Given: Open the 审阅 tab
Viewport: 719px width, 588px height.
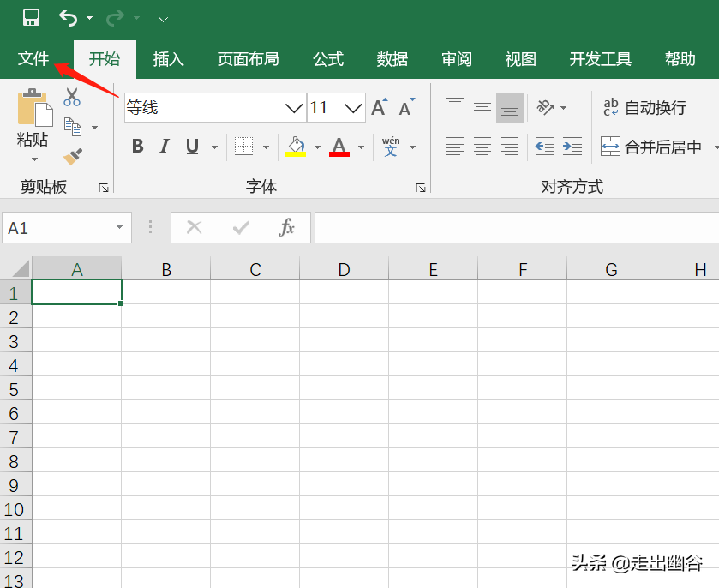Looking at the screenshot, I should point(457,59).
